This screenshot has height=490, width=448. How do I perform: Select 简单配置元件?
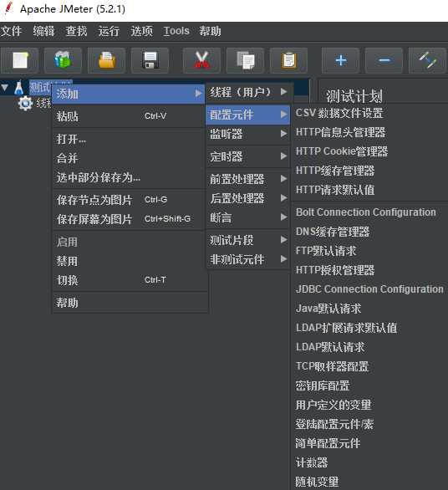pos(328,443)
